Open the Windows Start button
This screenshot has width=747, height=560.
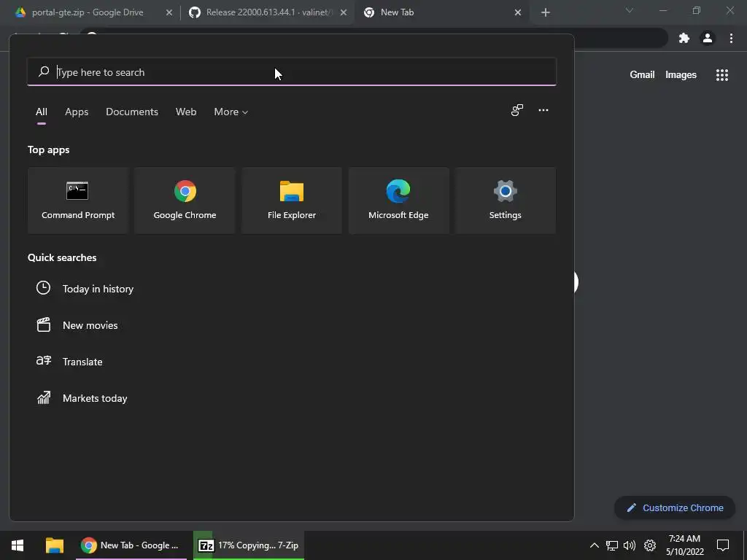tap(18, 545)
